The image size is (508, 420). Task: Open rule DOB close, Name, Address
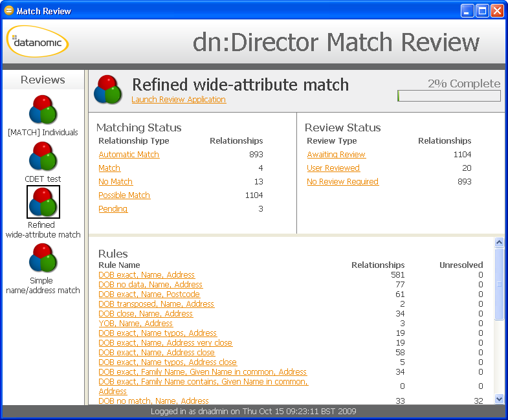(x=146, y=314)
